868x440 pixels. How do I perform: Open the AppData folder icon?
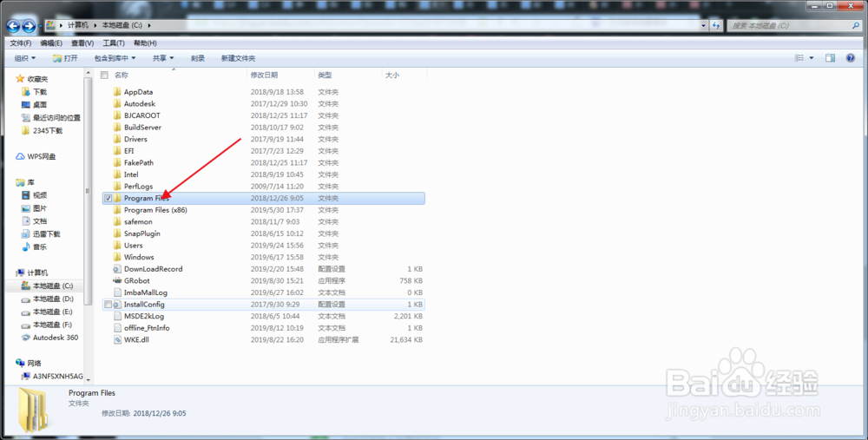click(x=117, y=92)
